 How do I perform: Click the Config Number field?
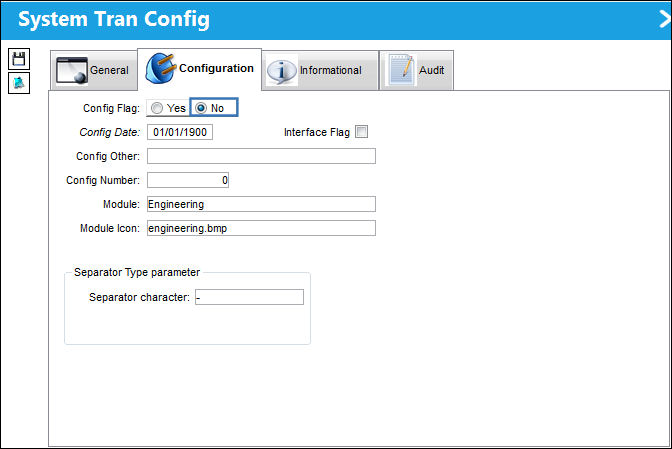[x=188, y=180]
